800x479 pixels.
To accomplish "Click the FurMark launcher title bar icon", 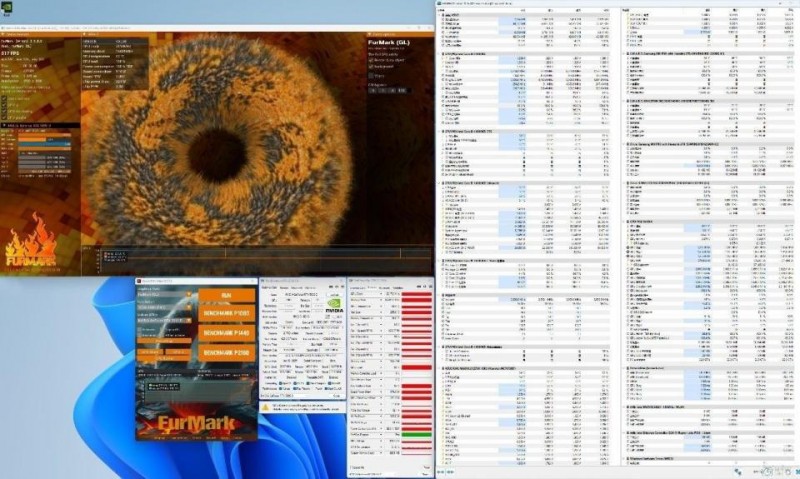I will click(x=139, y=282).
